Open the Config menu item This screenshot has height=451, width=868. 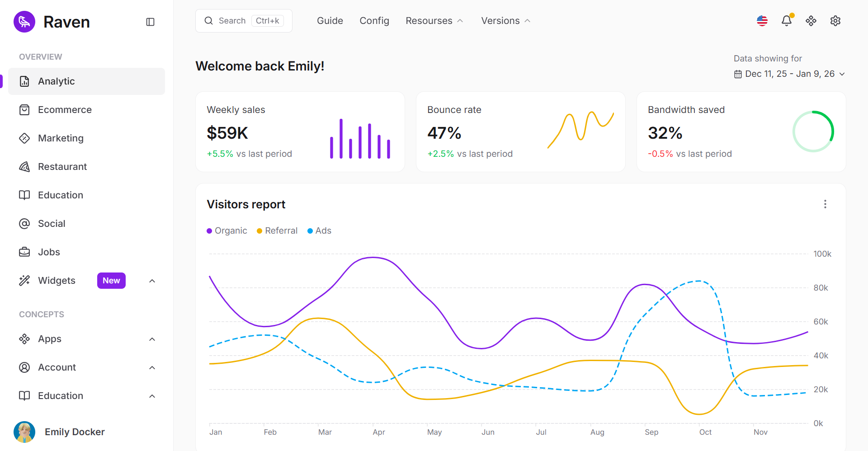click(374, 21)
